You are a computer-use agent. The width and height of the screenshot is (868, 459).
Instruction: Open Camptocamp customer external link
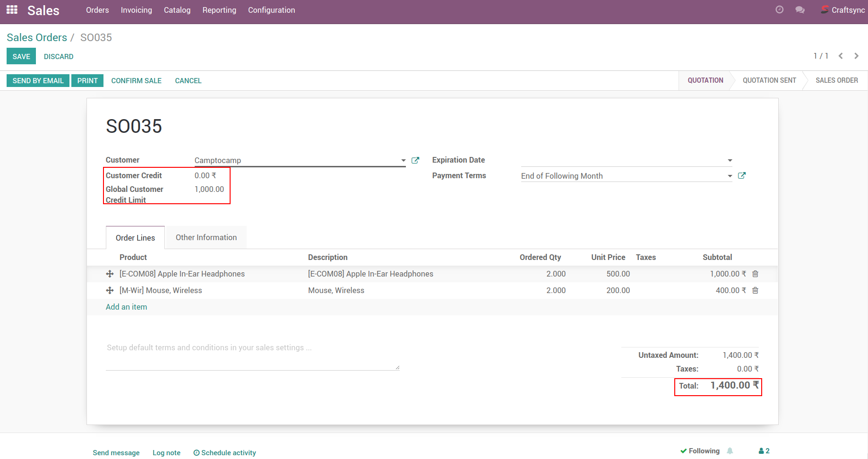click(415, 160)
